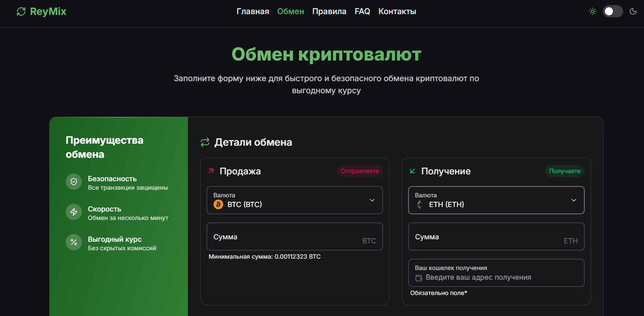
Task: Open the Контакты menu item
Action: (397, 11)
